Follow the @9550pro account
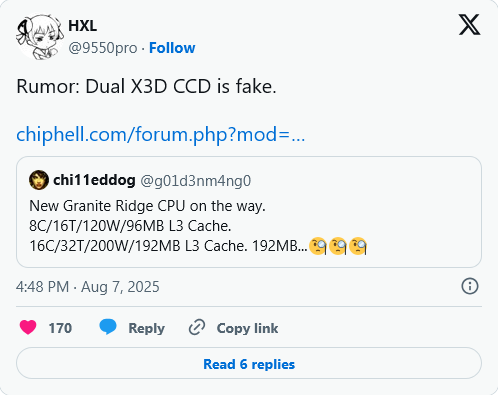The height and width of the screenshot is (395, 498). point(172,48)
